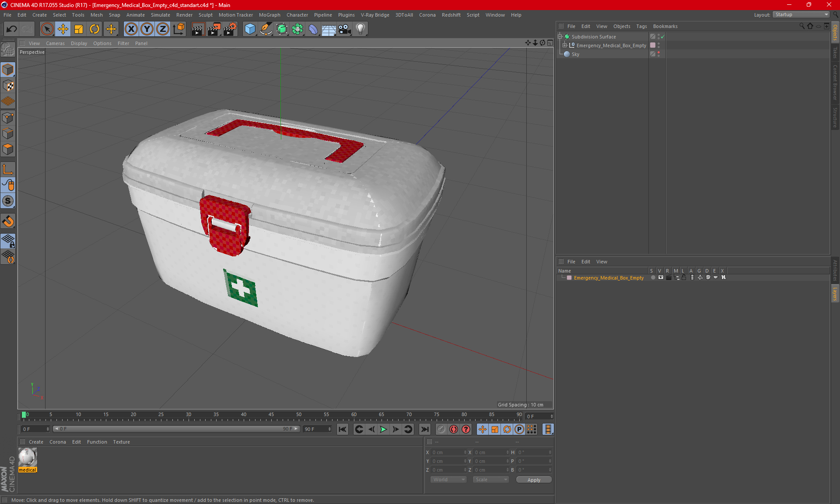Toggle Subdivision Surface enable green checkmark
840x504 pixels.
[x=663, y=37]
